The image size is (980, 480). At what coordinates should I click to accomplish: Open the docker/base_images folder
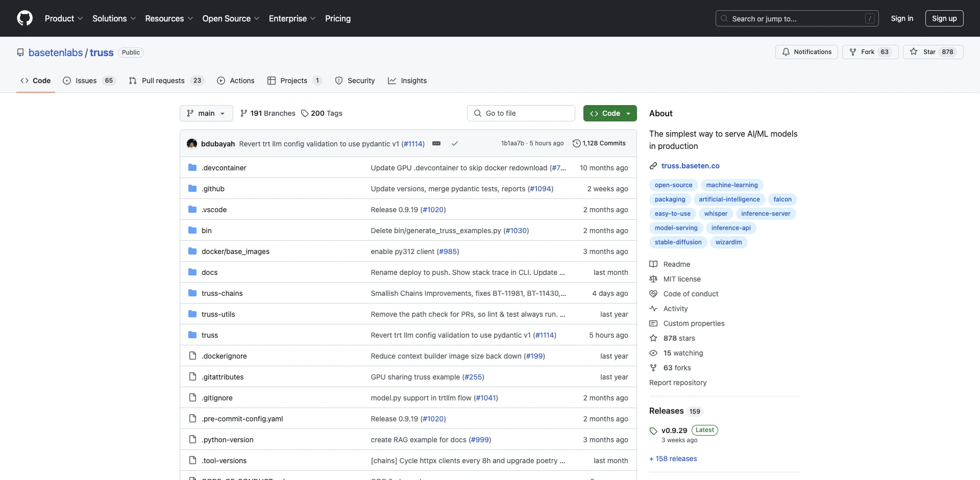pyautogui.click(x=235, y=251)
